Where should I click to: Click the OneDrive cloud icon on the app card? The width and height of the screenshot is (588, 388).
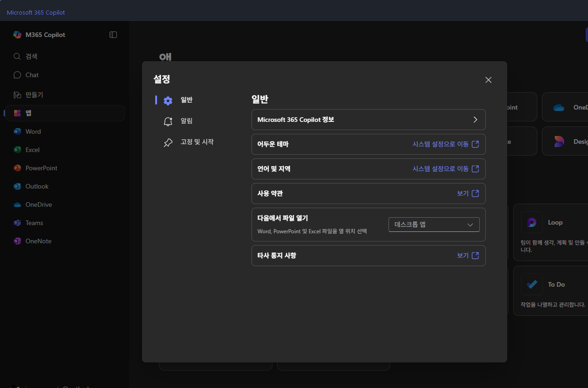click(x=559, y=108)
